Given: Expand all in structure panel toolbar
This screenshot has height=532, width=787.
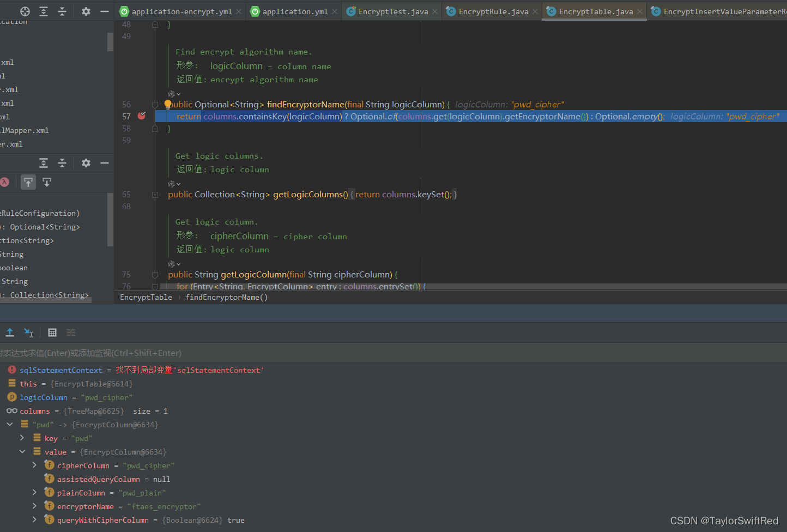Looking at the screenshot, I should 44,163.
